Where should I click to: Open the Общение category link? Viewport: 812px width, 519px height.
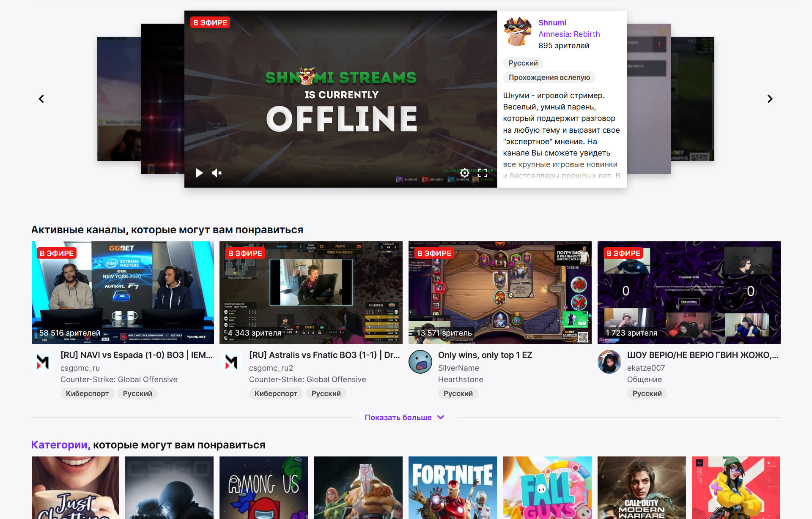[x=645, y=380]
